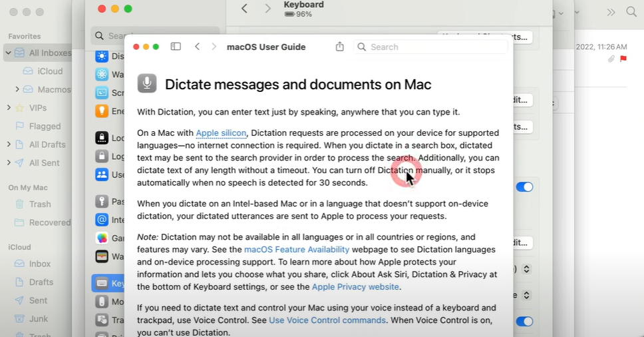Click the System Settings search field

pyautogui.click(x=155, y=36)
